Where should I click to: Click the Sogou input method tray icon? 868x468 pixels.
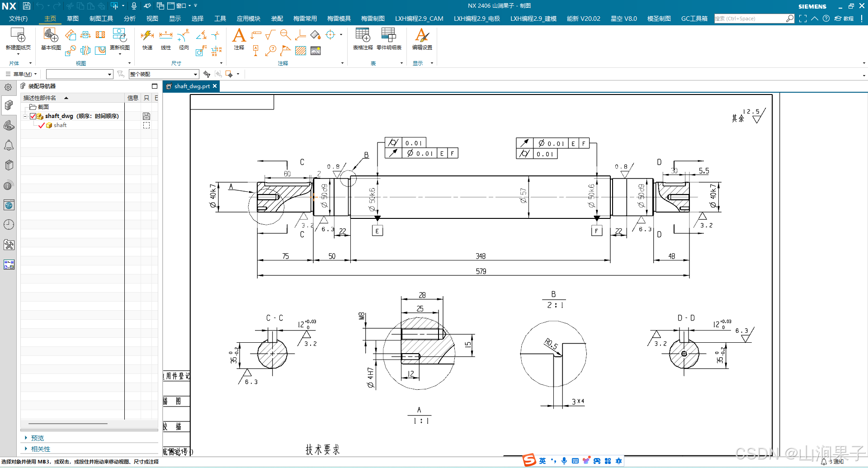tap(529, 460)
